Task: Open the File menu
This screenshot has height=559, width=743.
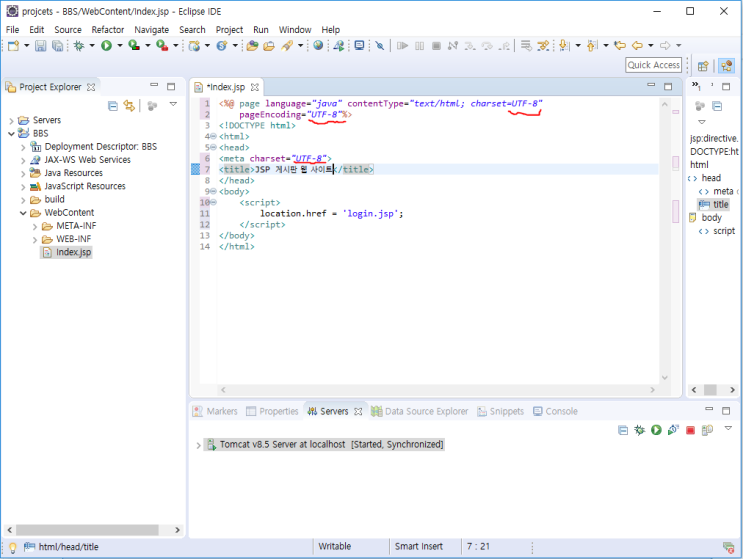Action: 12,29
